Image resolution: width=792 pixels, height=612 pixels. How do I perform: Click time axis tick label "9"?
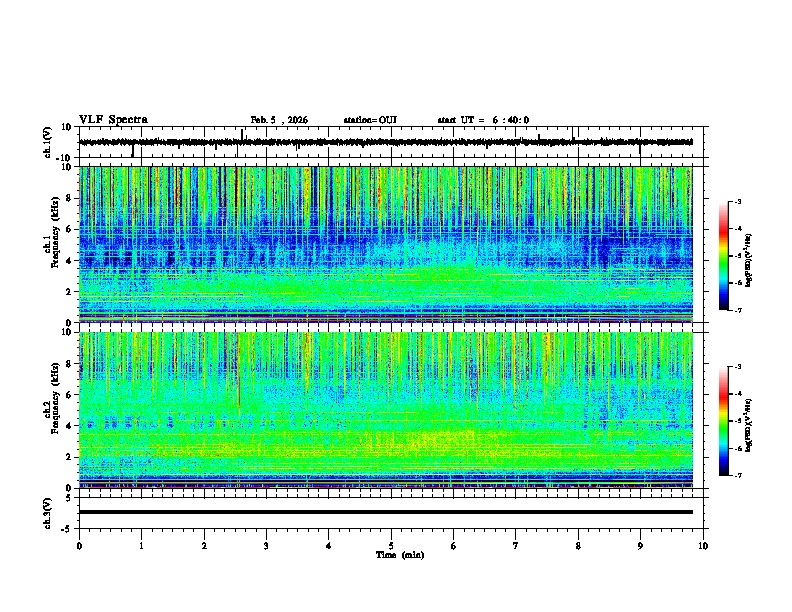[x=640, y=545]
